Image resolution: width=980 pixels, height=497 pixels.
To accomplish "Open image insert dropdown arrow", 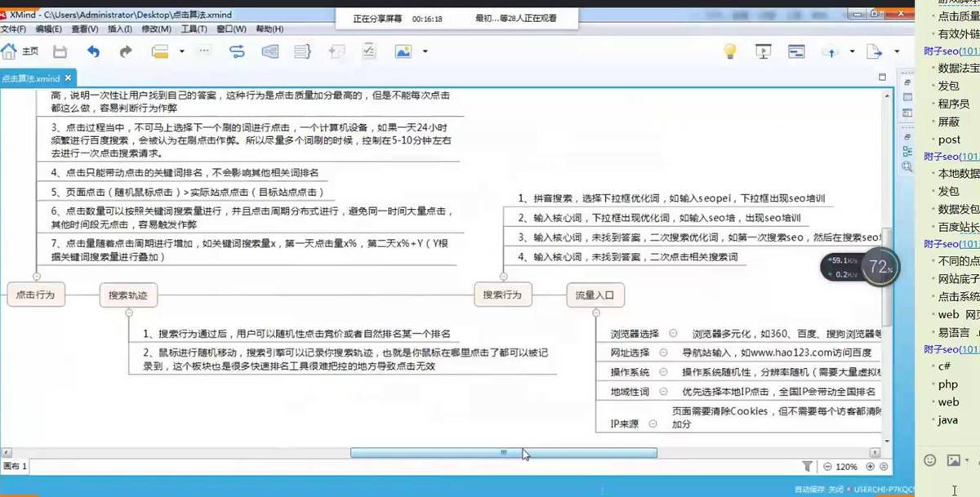I will (x=425, y=51).
